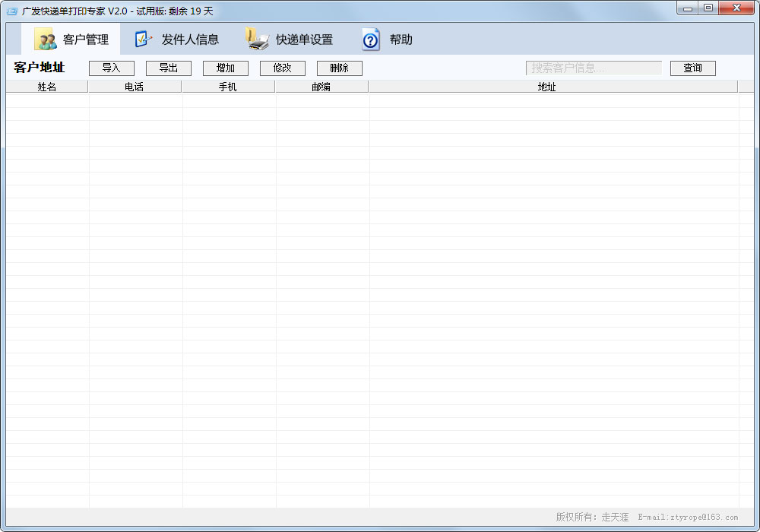
Task: Open the 发件人信息 tab
Action: [176, 40]
